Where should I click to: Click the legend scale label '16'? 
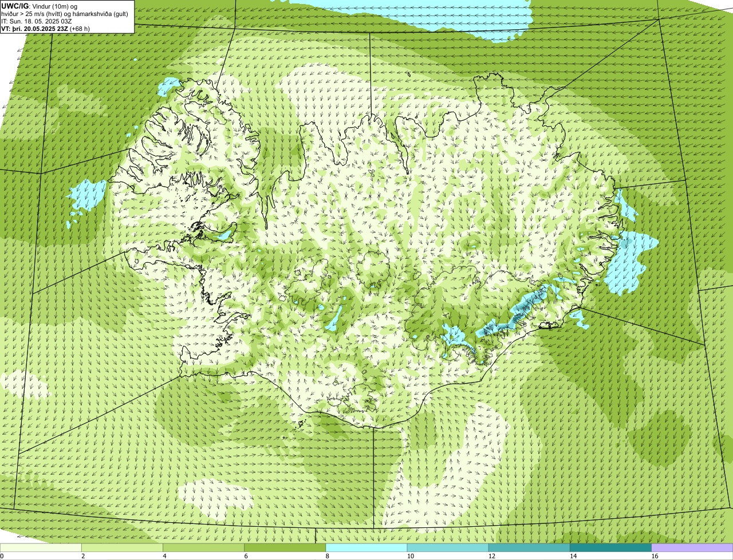(655, 556)
